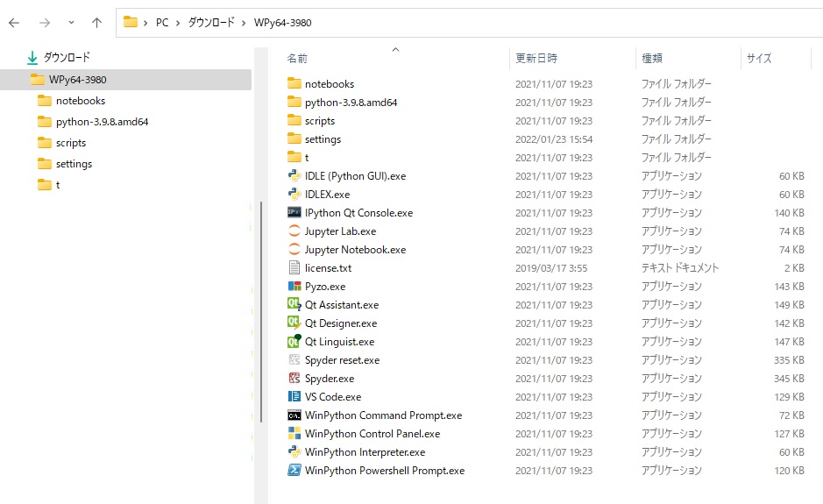823x504 pixels.
Task: Select ダウンロード in the address breadcrumb
Action: 211,23
